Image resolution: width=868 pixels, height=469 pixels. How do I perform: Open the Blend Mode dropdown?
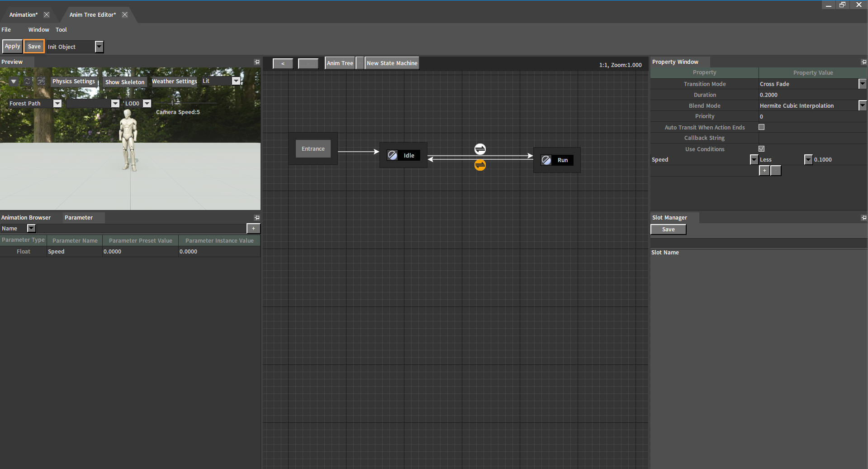click(863, 105)
